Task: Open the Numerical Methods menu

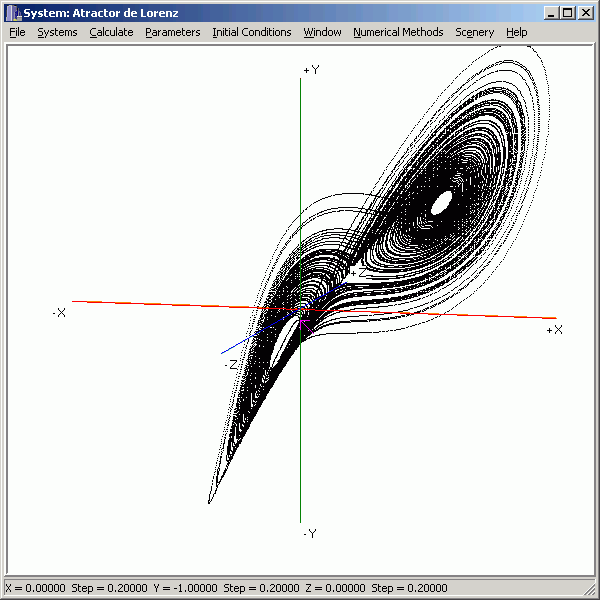Action: [398, 32]
